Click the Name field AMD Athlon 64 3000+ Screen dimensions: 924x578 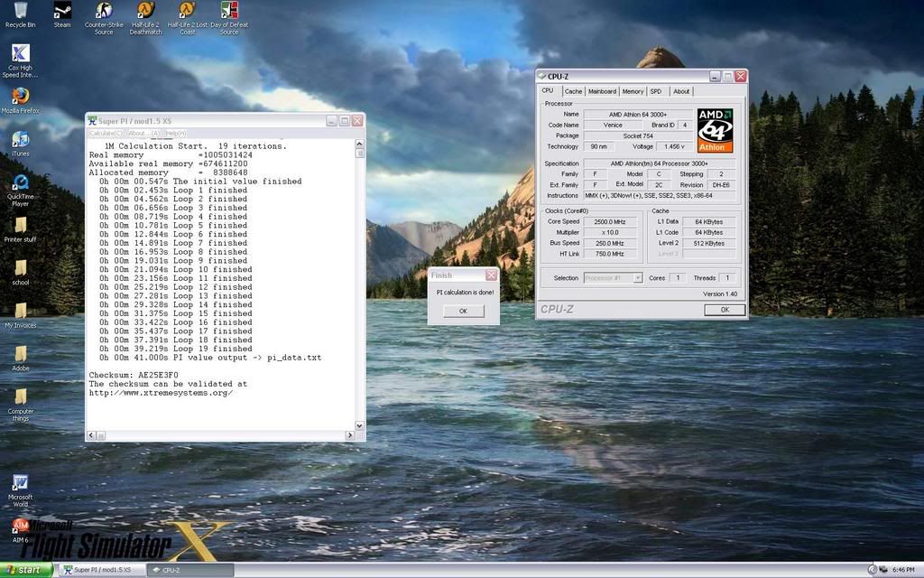pos(638,115)
